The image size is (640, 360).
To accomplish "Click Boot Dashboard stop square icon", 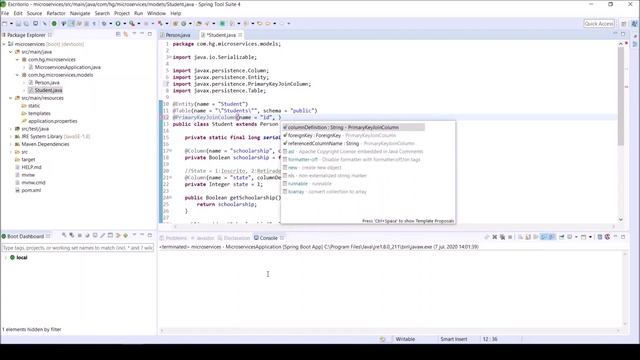I will click(80, 236).
